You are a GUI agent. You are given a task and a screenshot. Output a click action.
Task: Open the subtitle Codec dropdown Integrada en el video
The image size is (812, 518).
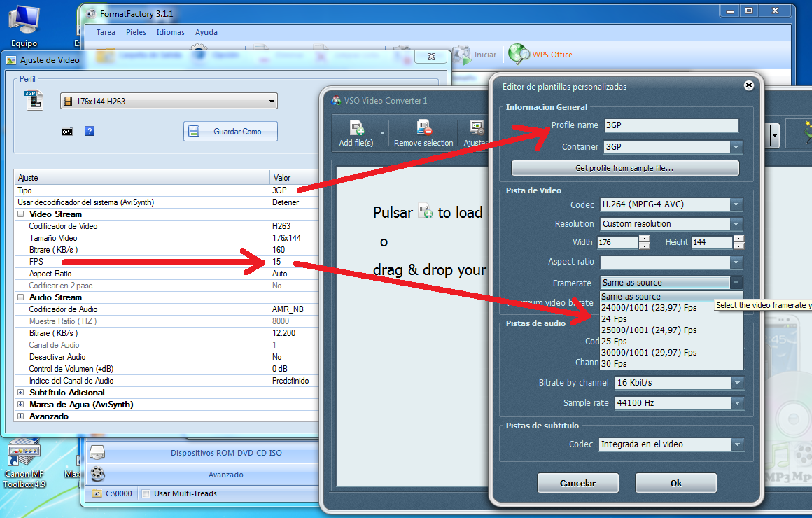click(x=672, y=444)
